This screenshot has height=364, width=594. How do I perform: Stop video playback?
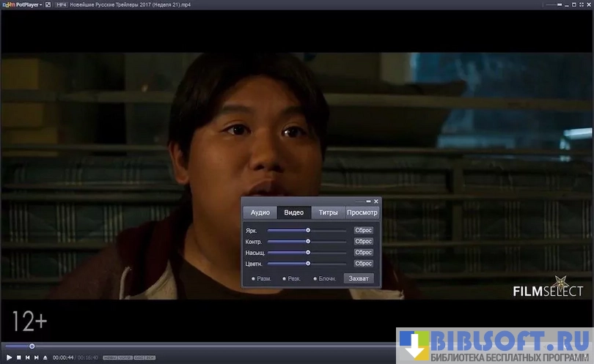pyautogui.click(x=18, y=357)
